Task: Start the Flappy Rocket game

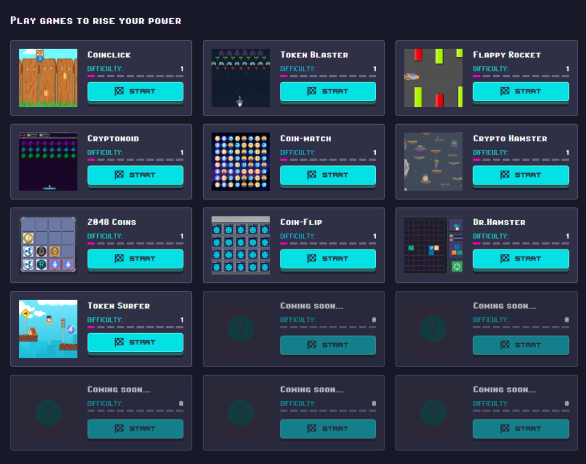Action: coord(521,91)
